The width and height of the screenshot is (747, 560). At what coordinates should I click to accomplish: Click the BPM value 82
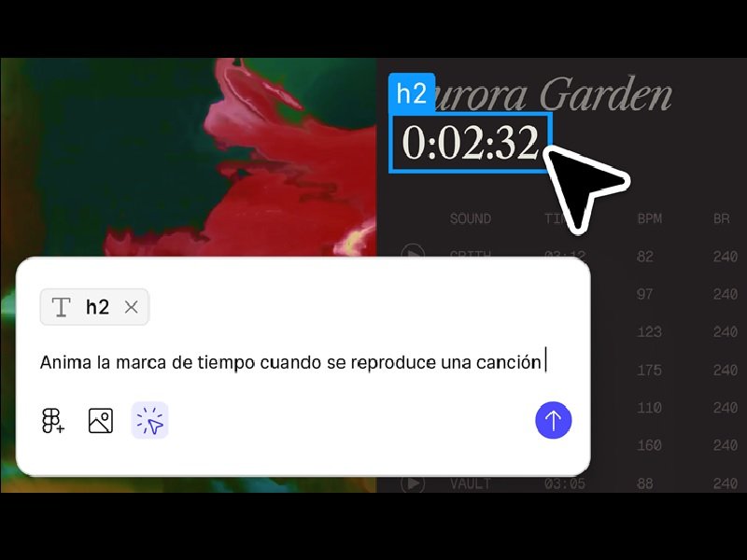pos(645,257)
